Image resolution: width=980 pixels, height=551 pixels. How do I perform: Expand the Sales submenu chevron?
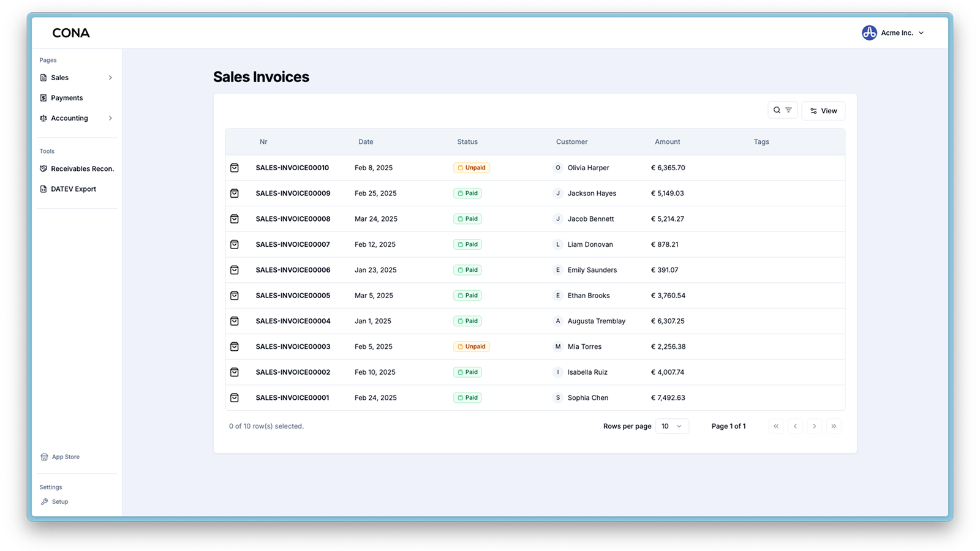(x=110, y=78)
